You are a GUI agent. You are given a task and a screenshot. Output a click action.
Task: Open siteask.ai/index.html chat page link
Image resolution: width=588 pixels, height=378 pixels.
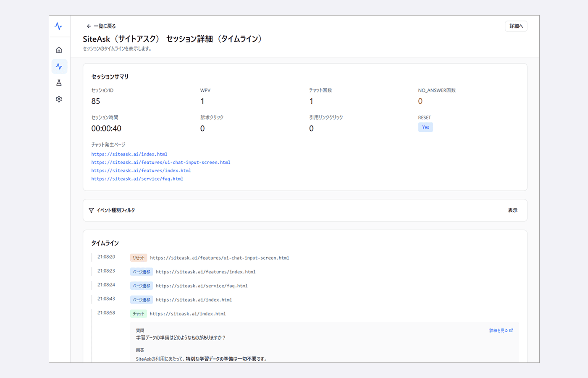coord(129,154)
